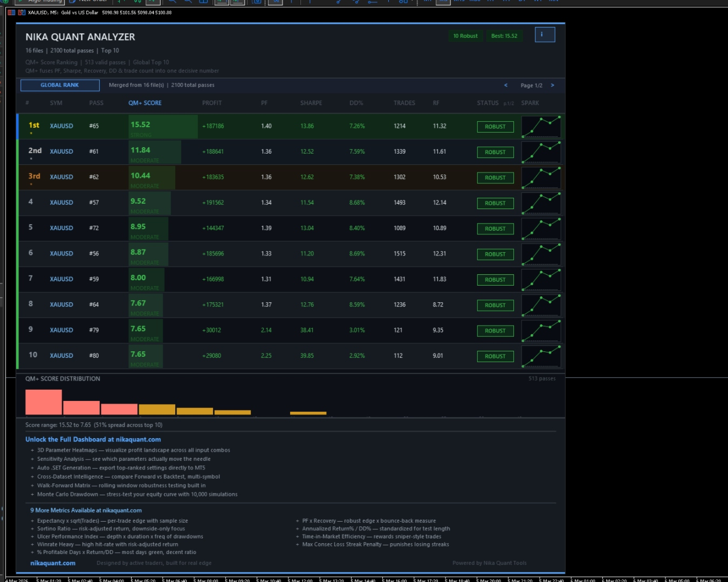Image resolution: width=728 pixels, height=582 pixels.
Task: Open the sparkline chart for pass #59
Action: 541,280
